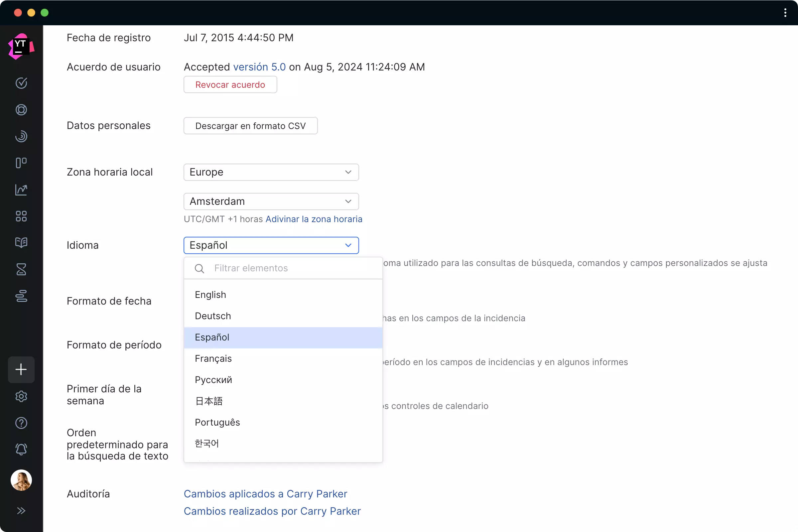Image resolution: width=798 pixels, height=532 pixels.
Task: Click the analytics/chart icon in sidebar
Action: click(21, 189)
